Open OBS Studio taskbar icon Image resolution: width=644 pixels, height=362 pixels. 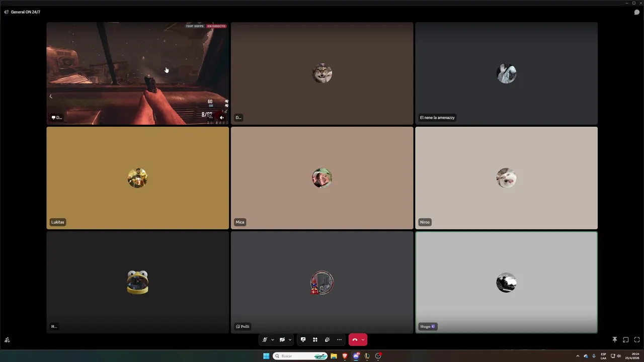(x=378, y=356)
